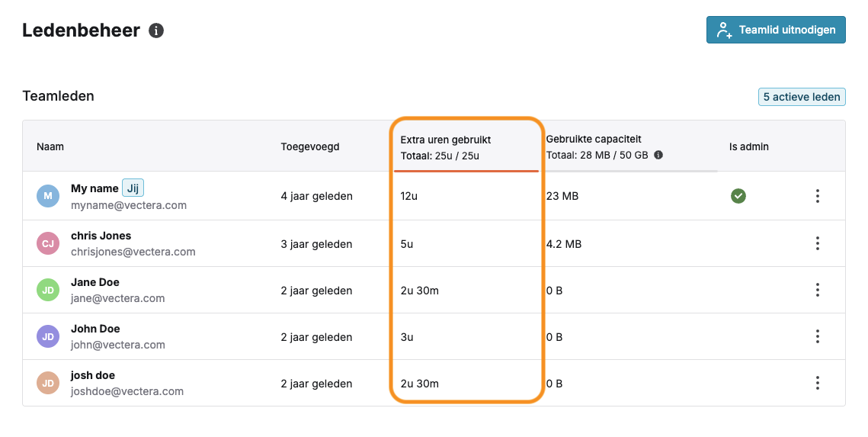Click the Teamlid uitnodigen button
The image size is (868, 437).
click(x=776, y=30)
